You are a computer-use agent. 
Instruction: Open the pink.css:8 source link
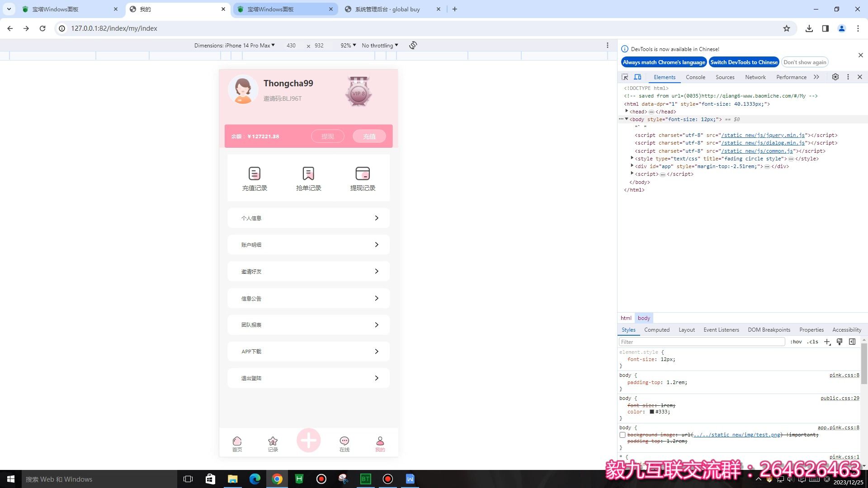tap(844, 375)
